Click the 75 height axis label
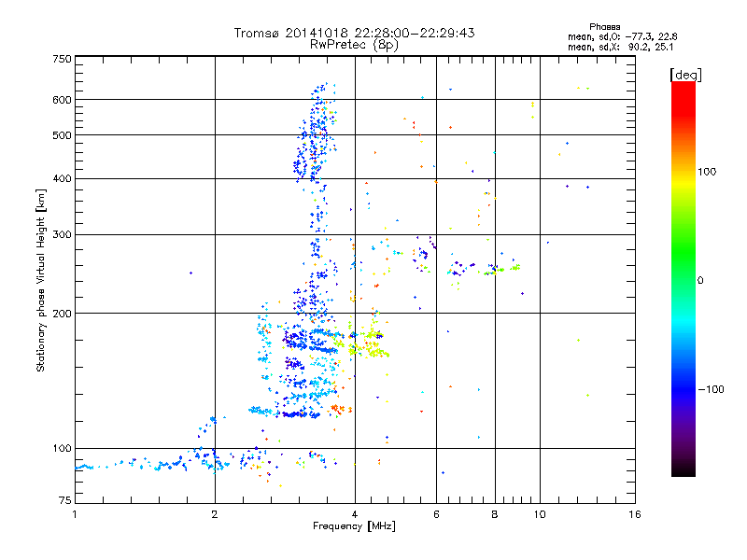 65,500
